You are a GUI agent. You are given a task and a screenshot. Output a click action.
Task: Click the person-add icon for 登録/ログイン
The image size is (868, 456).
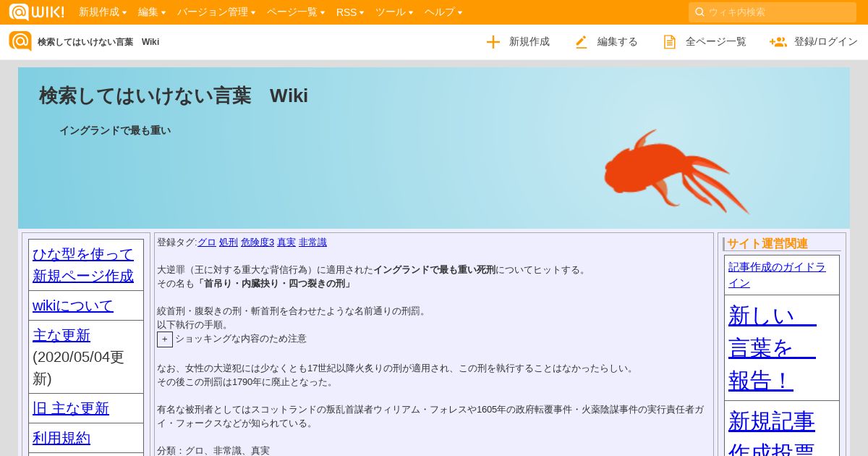coord(778,42)
